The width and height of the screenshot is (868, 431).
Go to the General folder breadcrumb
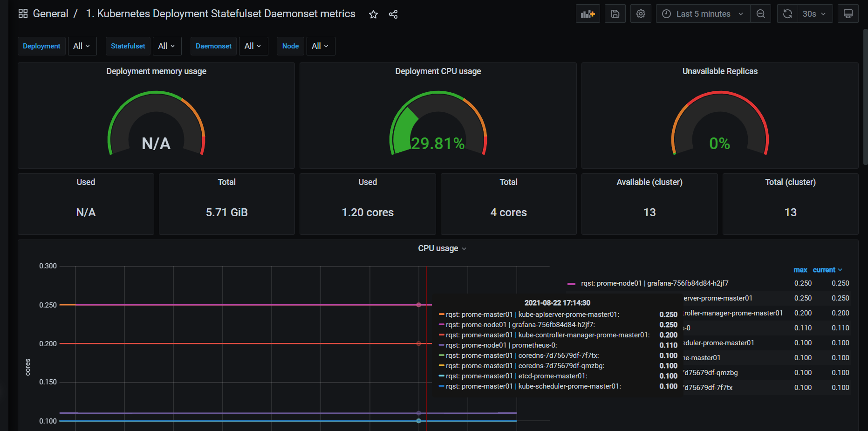(50, 14)
